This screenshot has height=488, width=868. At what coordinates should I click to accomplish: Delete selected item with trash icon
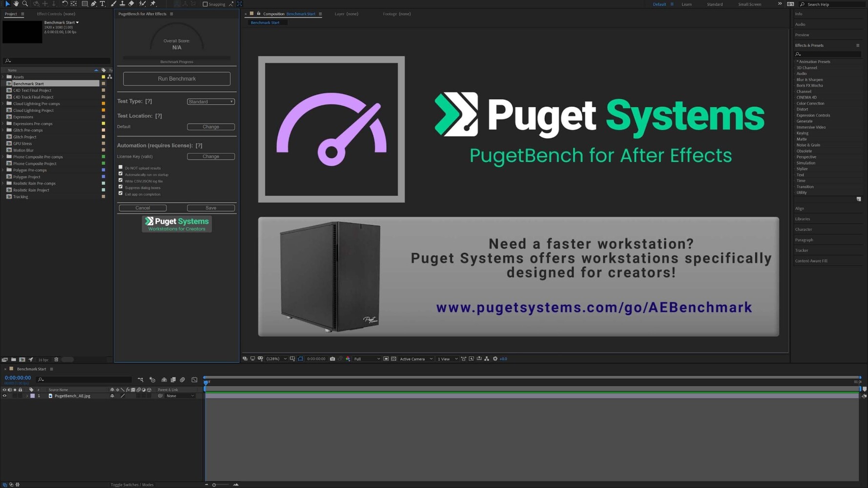point(56,360)
